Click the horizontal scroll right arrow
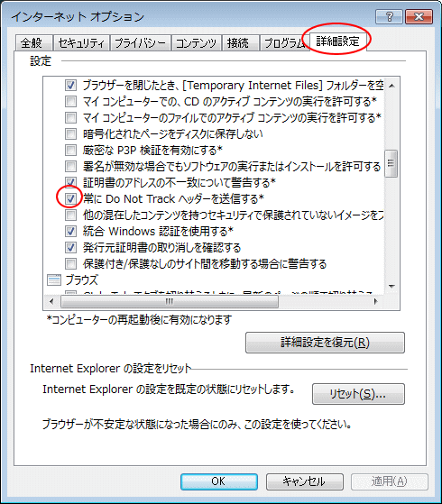The height and width of the screenshot is (504, 442). pyautogui.click(x=375, y=301)
